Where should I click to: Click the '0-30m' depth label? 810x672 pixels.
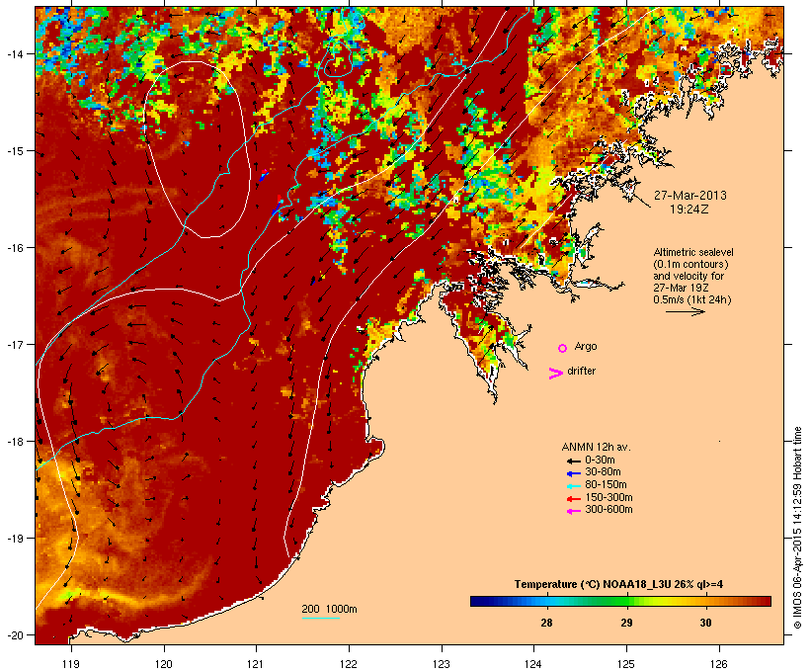(x=600, y=461)
